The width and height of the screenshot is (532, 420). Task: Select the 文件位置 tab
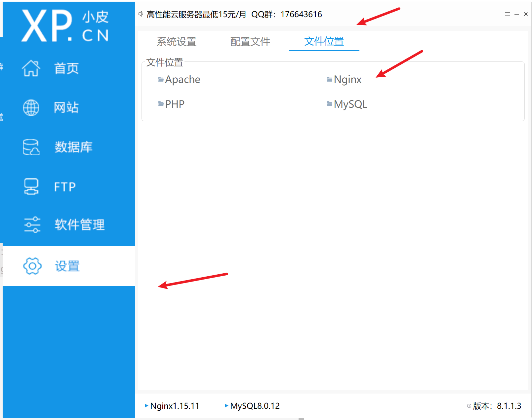click(x=324, y=42)
